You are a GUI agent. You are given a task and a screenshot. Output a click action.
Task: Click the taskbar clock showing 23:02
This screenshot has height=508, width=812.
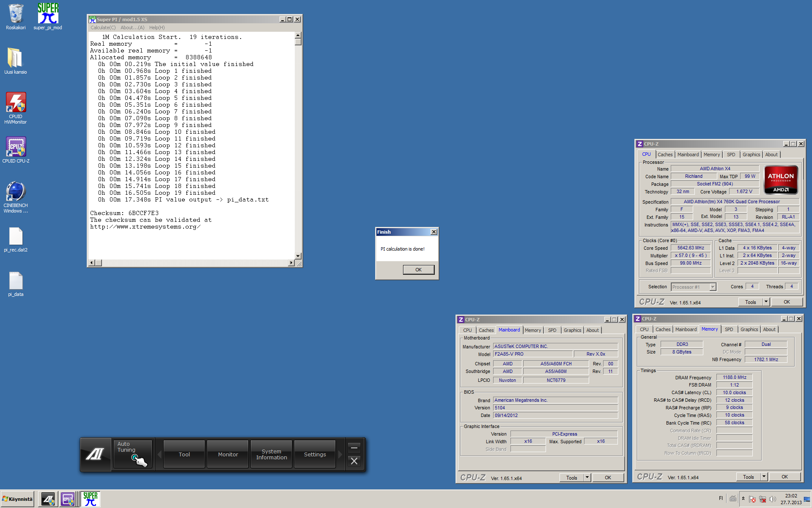791,499
